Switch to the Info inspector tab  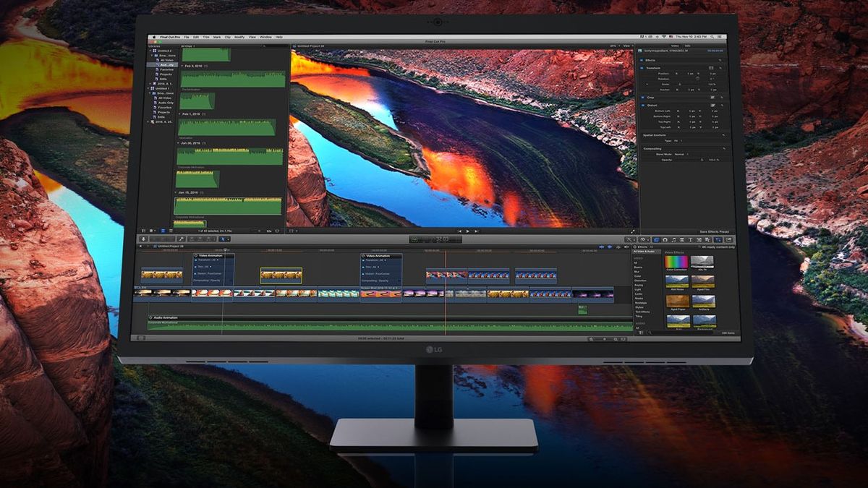[688, 46]
